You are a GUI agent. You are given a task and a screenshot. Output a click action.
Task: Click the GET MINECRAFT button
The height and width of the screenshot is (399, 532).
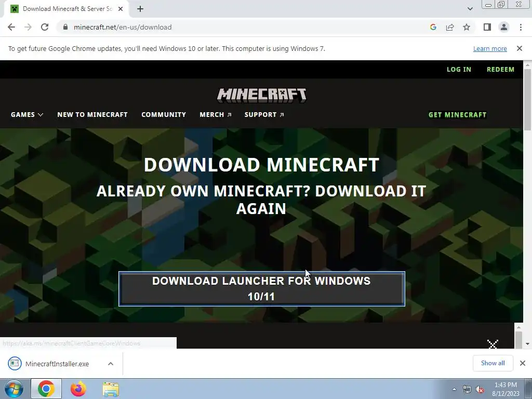coord(457,115)
